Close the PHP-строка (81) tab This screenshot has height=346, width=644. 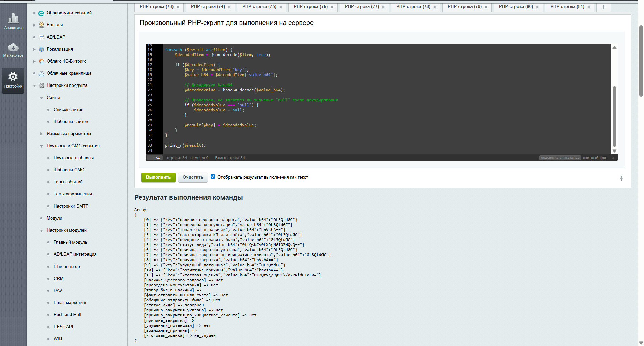pos(589,7)
